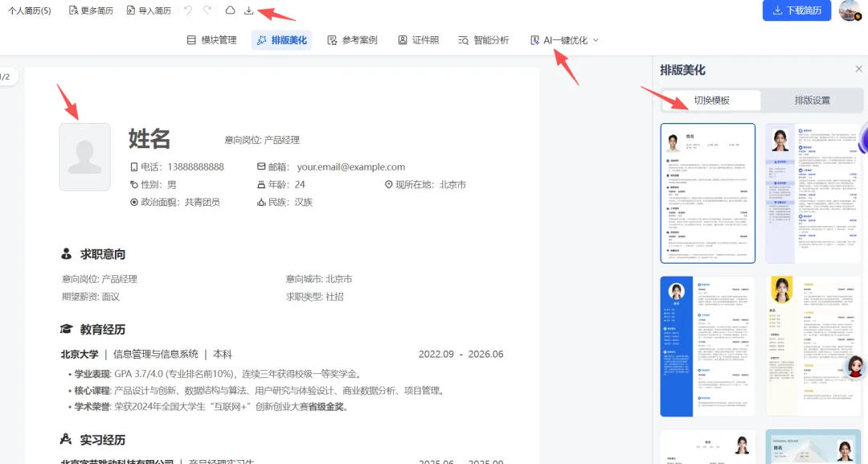Click the 性别: 男 field
This screenshot has height=464, width=868.
click(154, 184)
